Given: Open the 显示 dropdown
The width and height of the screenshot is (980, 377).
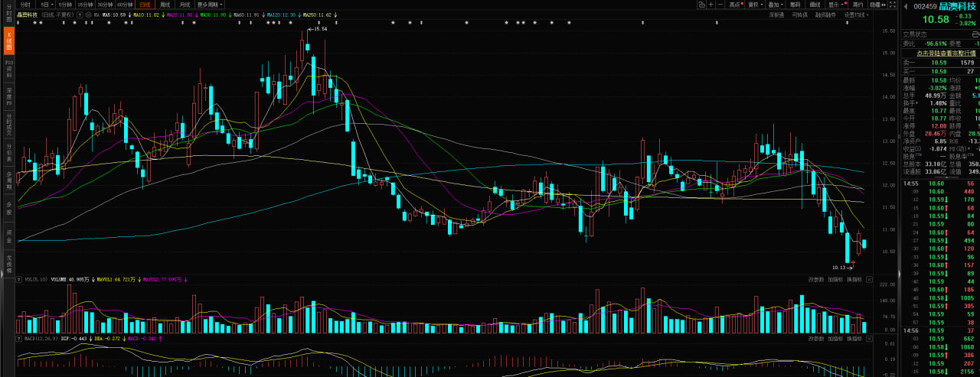Looking at the screenshot, I should point(836,5).
